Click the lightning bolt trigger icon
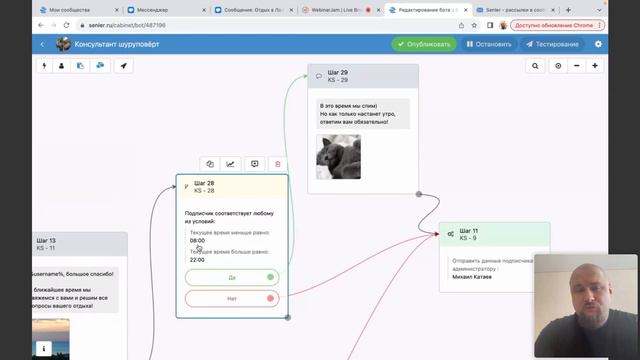640x360 pixels. 44,66
